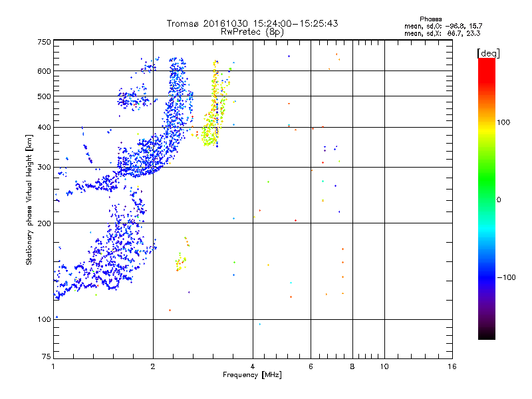The image size is (532, 399).
Task: Click the "mean, sd,O: -96.8, 15.7" statistics line
Action: coord(443,26)
